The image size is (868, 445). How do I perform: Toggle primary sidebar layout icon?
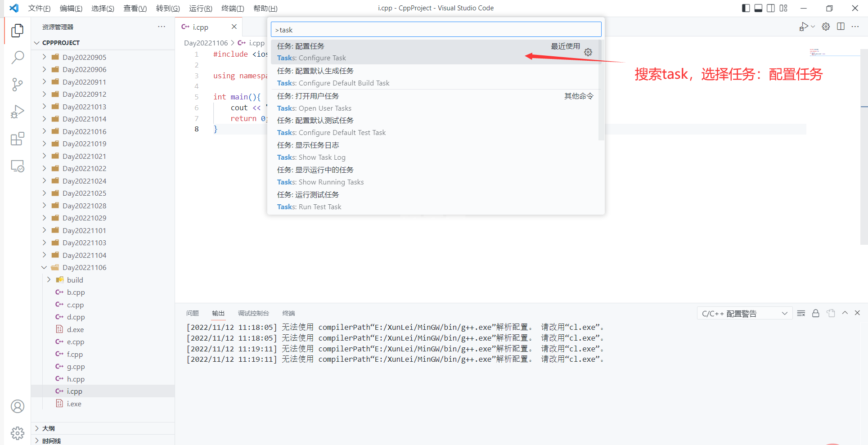coord(746,8)
